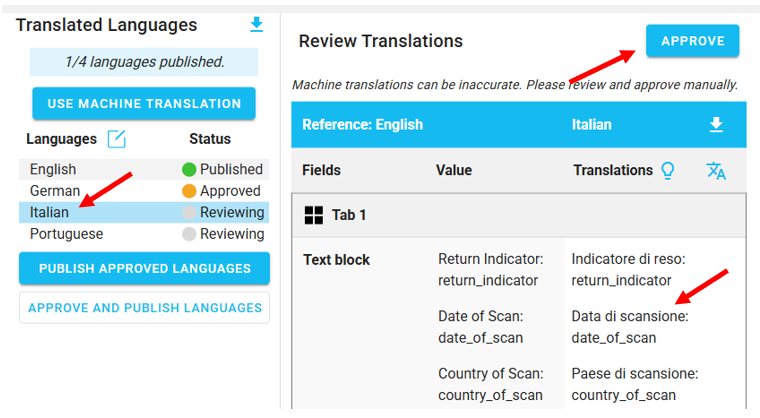Click the machine translate icon in Fields header

(716, 171)
